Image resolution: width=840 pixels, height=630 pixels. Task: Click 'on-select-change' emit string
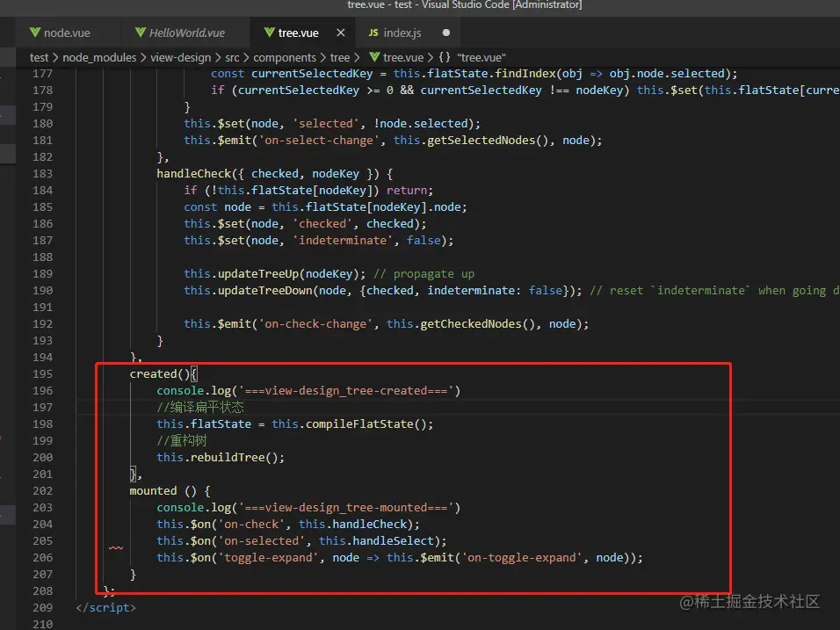click(319, 141)
